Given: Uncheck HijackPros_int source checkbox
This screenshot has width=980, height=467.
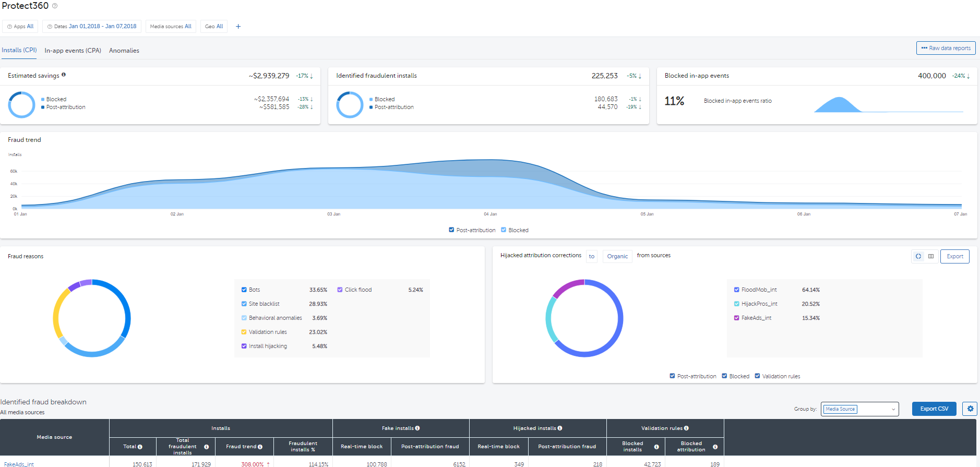Looking at the screenshot, I should (736, 304).
